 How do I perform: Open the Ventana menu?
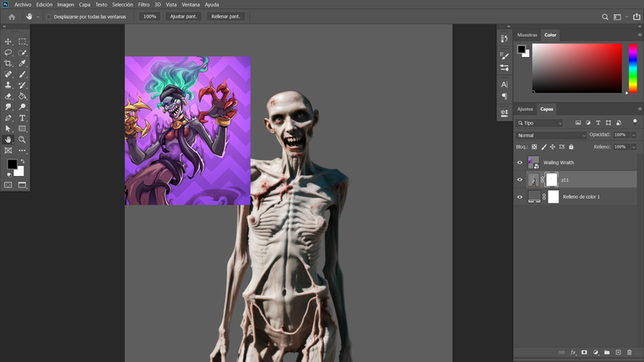190,4
